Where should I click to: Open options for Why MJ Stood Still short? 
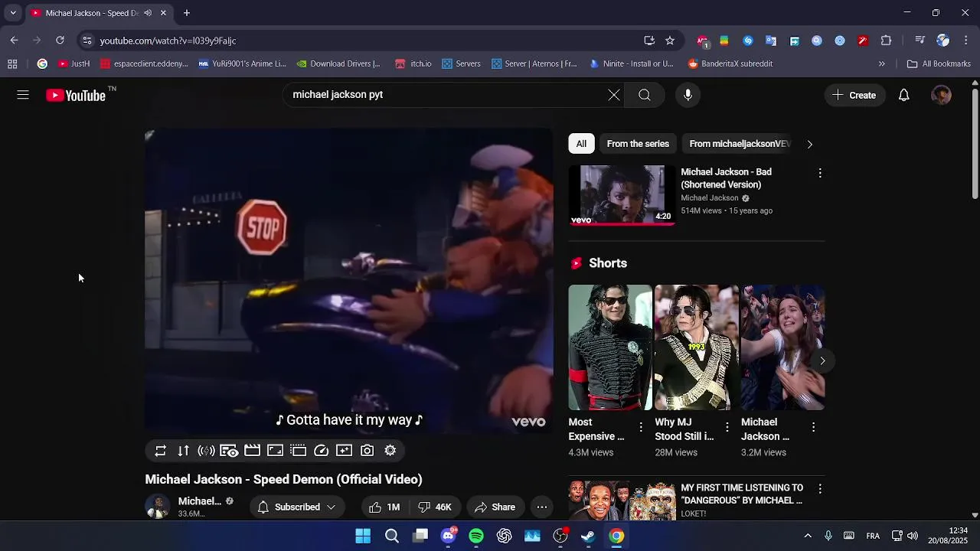pyautogui.click(x=727, y=427)
